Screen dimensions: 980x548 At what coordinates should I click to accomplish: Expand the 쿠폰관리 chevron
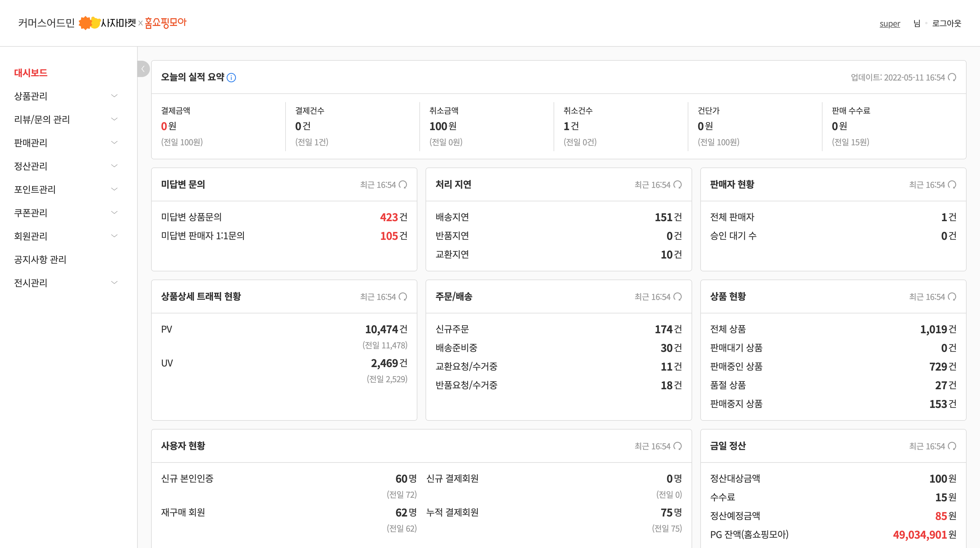(114, 212)
